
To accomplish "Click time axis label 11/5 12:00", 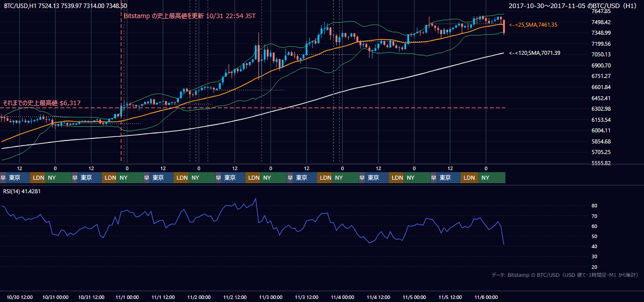I will (450, 297).
